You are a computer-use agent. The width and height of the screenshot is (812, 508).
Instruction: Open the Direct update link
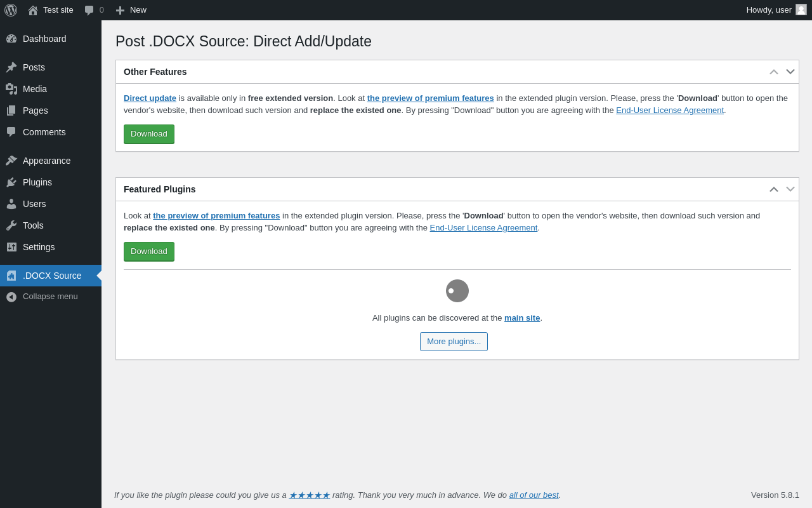click(150, 98)
